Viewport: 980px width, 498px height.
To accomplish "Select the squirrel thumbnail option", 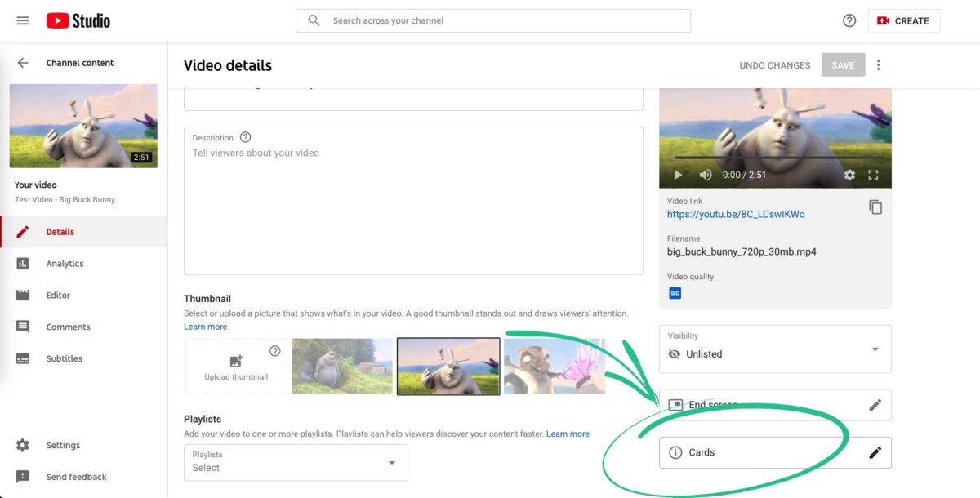I will [x=554, y=366].
